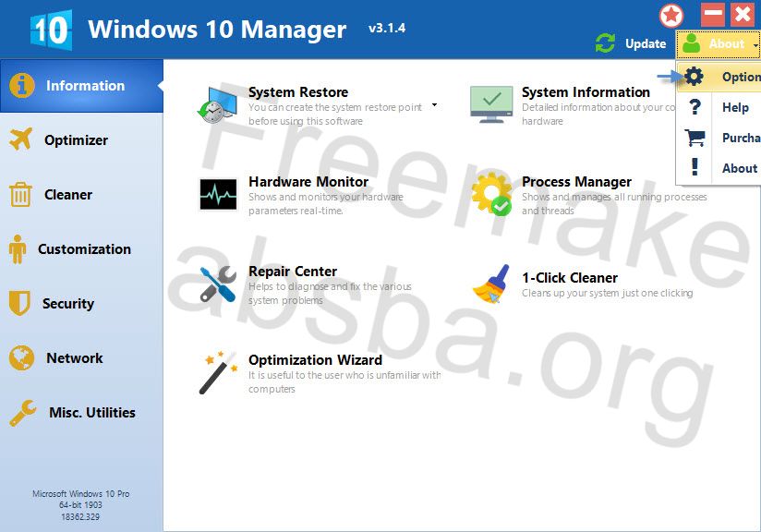The image size is (761, 532).
Task: Click the Purchase shopping cart icon
Action: (x=695, y=138)
